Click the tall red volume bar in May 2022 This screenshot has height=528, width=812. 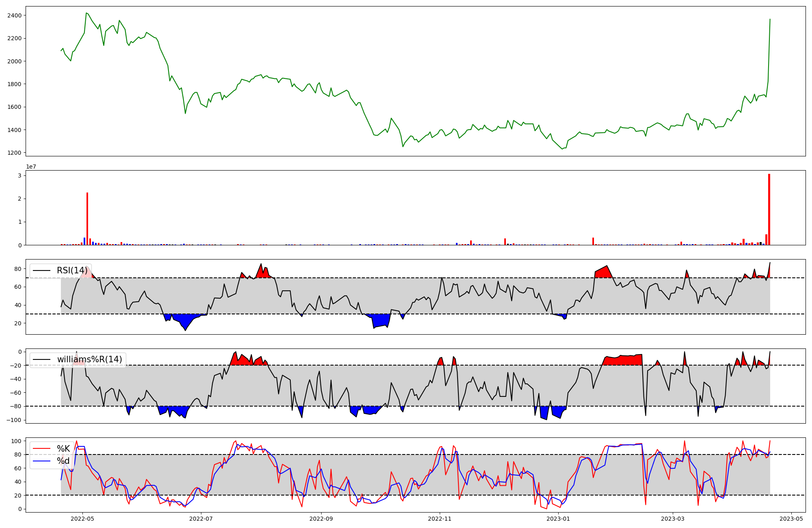tap(87, 219)
